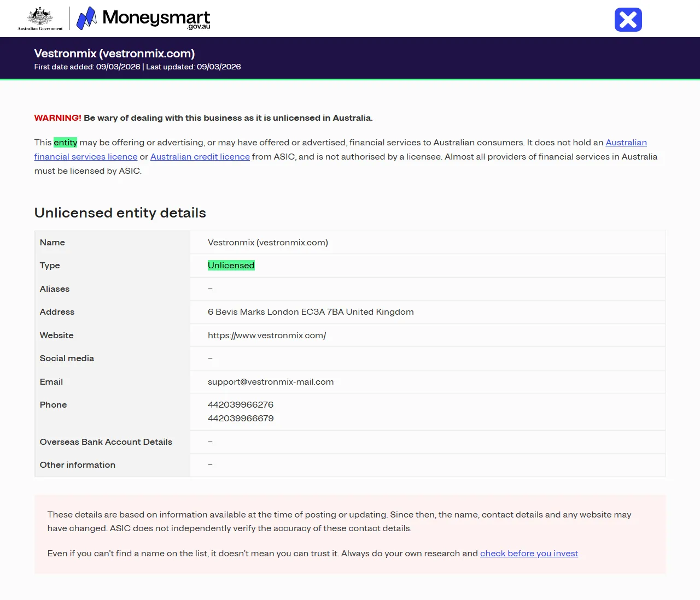Select the support@vestronmix-mail.com email address
The height and width of the screenshot is (600, 700).
tap(271, 382)
